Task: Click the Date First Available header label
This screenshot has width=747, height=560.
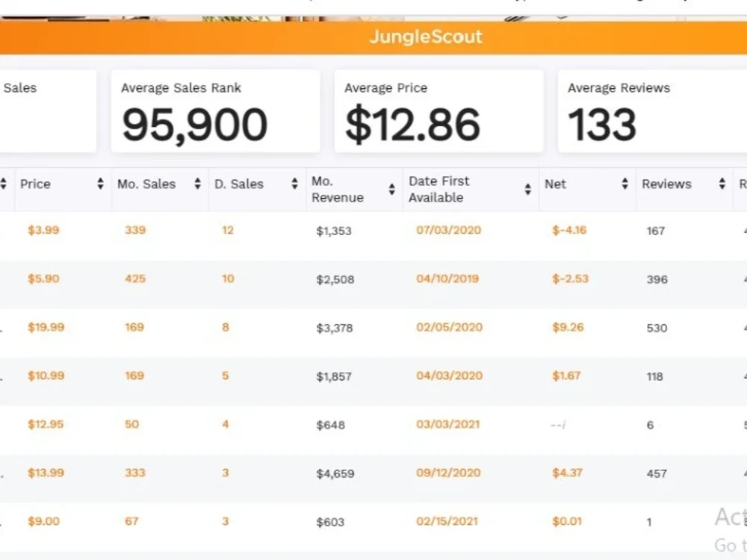Action: click(439, 189)
